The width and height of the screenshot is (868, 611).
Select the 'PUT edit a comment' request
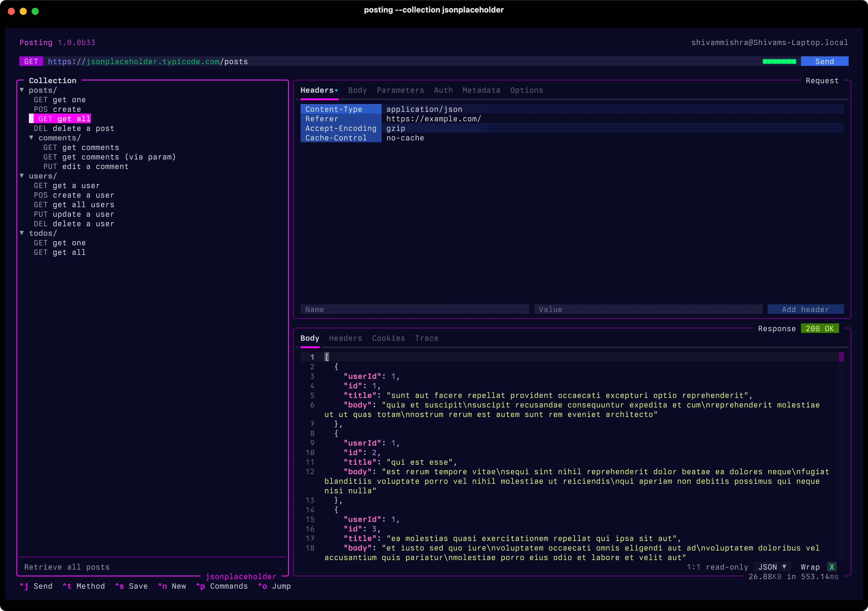[x=86, y=167]
